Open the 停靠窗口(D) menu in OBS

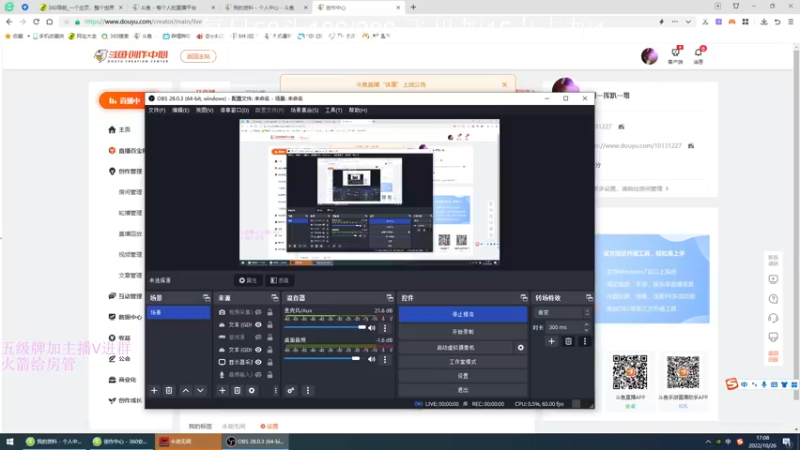(235, 110)
